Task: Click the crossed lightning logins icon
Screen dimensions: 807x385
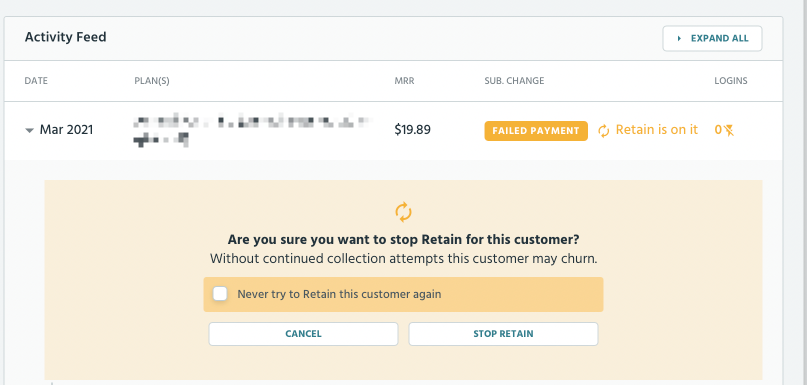Action: click(x=728, y=131)
